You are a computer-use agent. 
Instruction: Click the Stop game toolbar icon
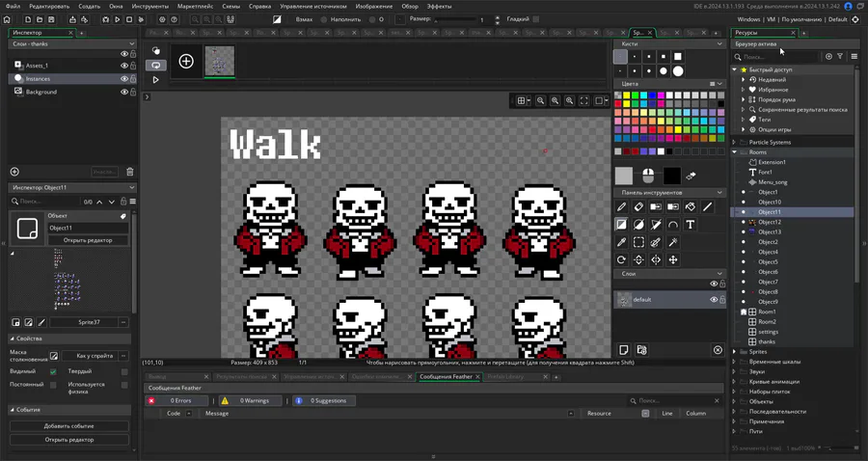129,19
